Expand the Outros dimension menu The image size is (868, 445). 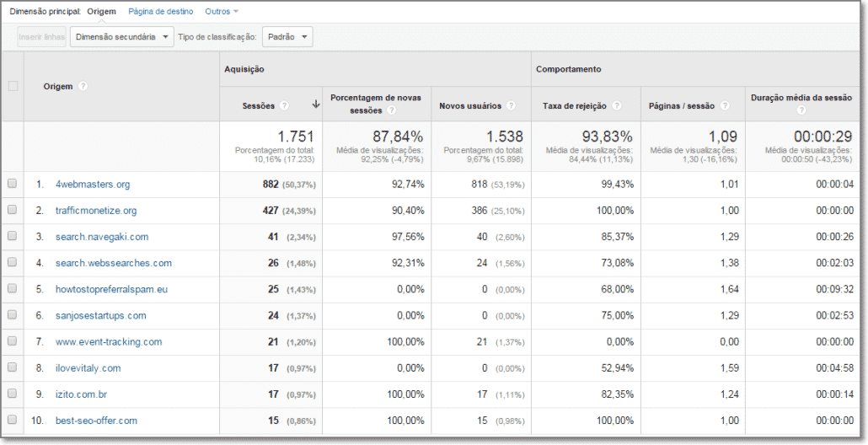coord(222,11)
